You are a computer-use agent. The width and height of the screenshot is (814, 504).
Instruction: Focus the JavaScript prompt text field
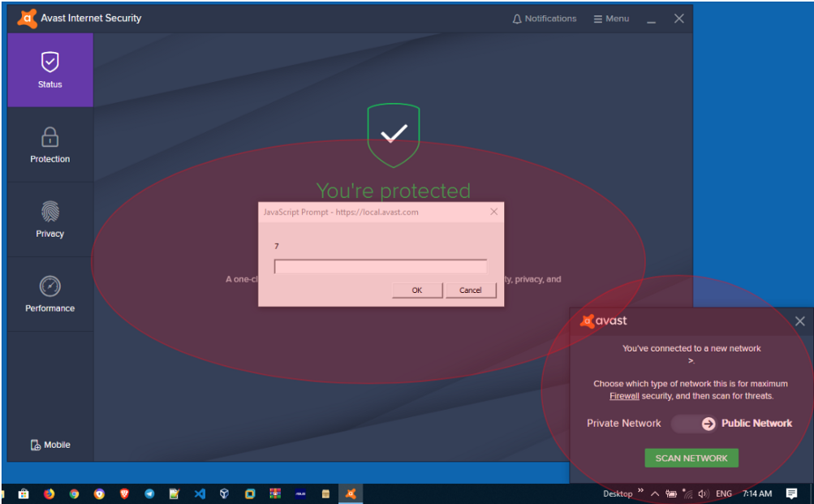[x=380, y=266]
